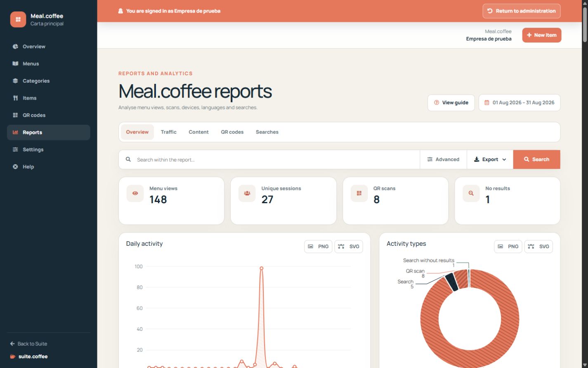The height and width of the screenshot is (368, 588).
Task: Click the QR scans value 8
Action: [376, 199]
